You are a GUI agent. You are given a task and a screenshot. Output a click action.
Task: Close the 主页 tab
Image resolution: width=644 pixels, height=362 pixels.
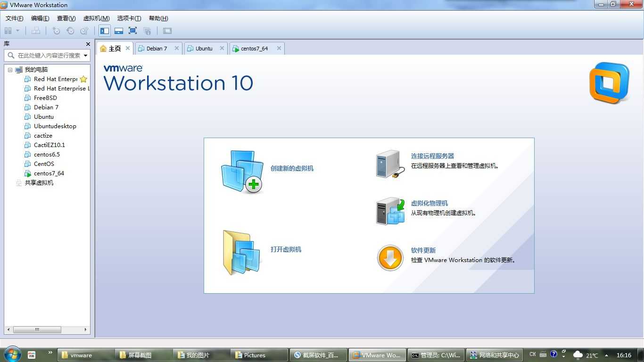coord(127,48)
